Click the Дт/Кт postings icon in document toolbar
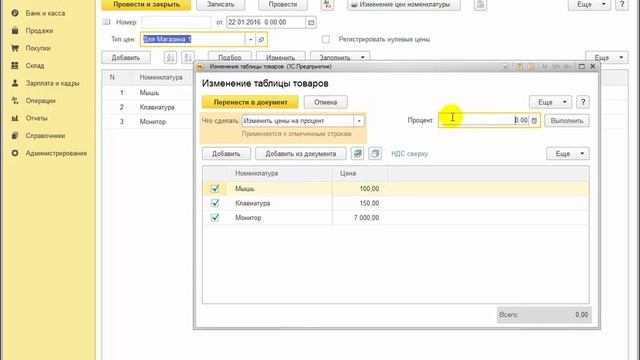Screen dimensions: 640x360 pyautogui.click(x=327, y=4)
